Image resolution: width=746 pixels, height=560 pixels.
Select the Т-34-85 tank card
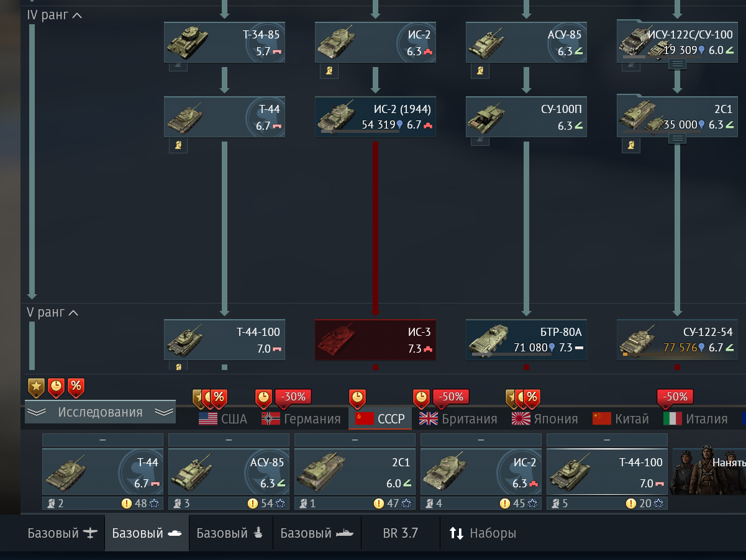[224, 42]
